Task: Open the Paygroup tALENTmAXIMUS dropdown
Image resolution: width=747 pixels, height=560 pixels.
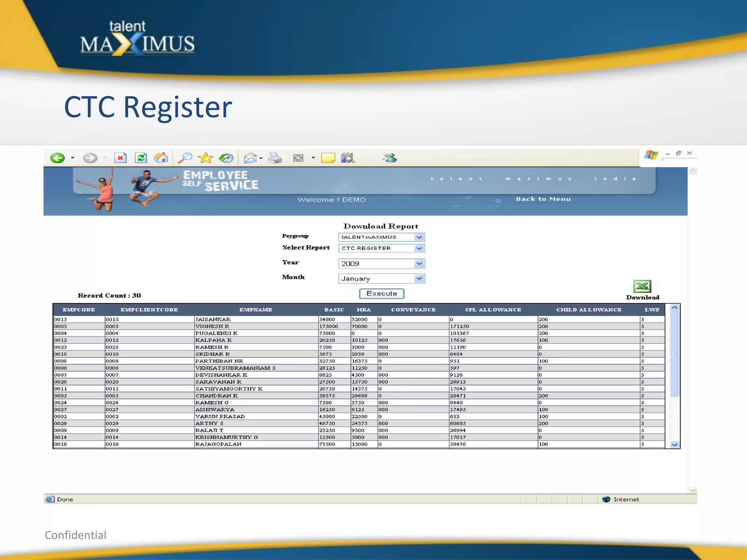Action: tap(382, 237)
